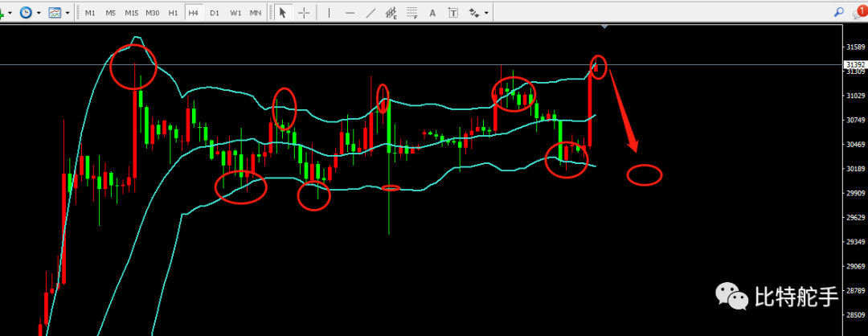The height and width of the screenshot is (336, 868).
Task: Click current price label 31392
Action: (855, 65)
